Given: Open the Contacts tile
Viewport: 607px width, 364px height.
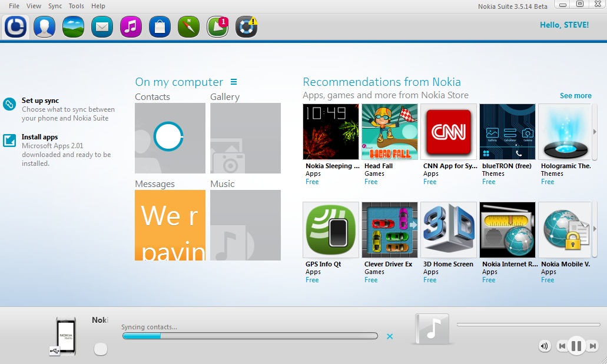Looking at the screenshot, I should 170,138.
